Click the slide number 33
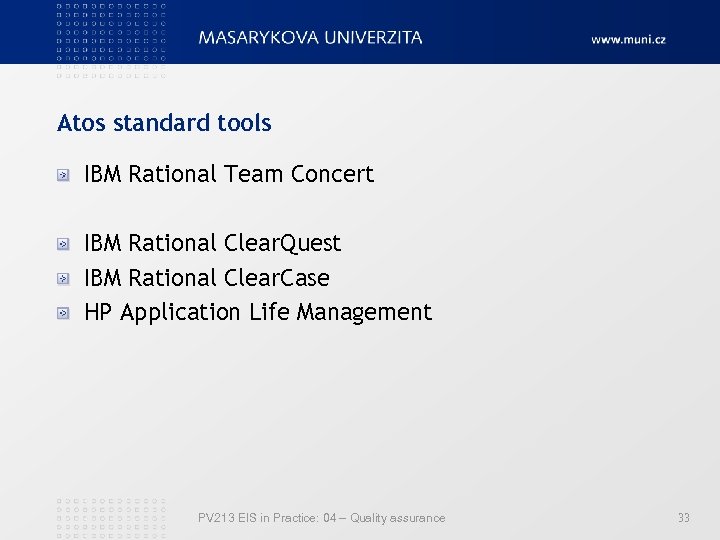 684,518
